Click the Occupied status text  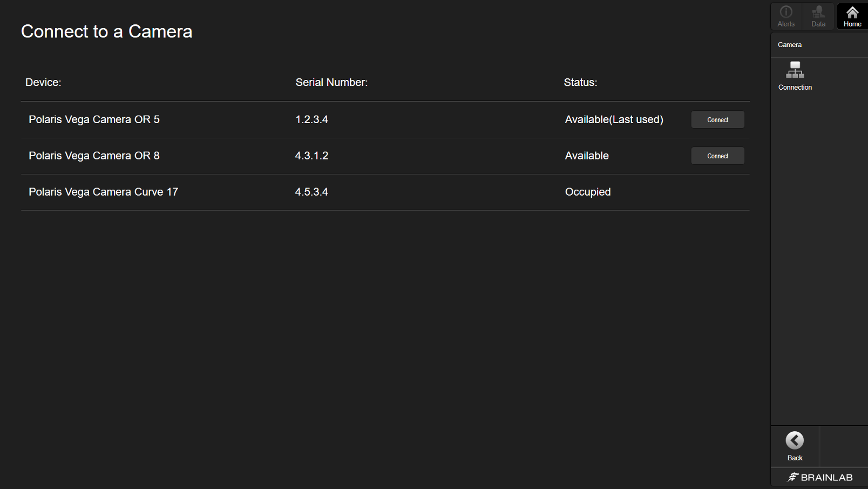(x=588, y=192)
